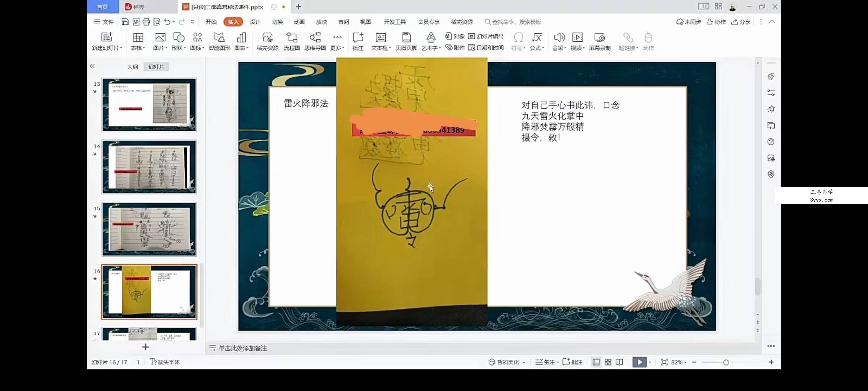
Task: Click the Print icon in quick toolbar
Action: pyautogui.click(x=146, y=22)
